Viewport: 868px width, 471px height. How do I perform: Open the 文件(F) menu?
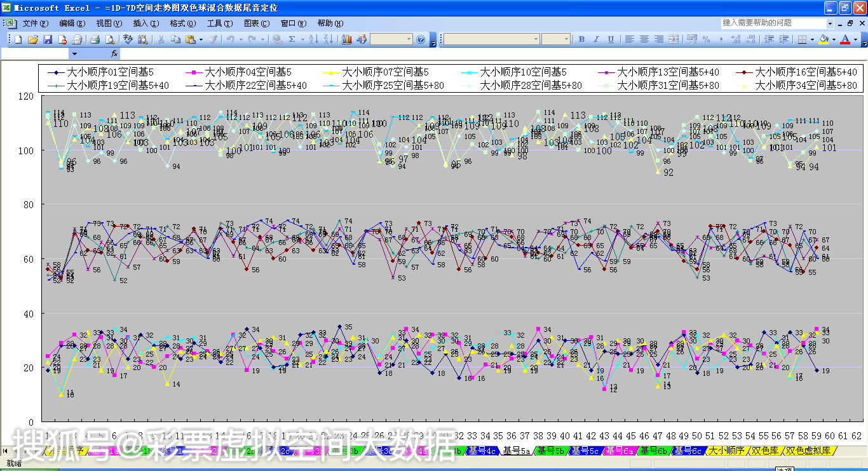tap(35, 23)
